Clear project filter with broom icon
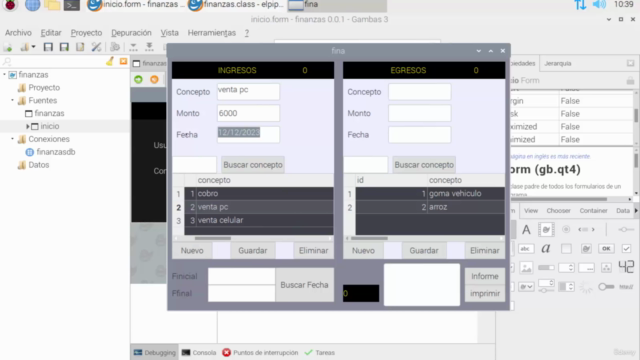The image size is (640, 360). click(110, 62)
